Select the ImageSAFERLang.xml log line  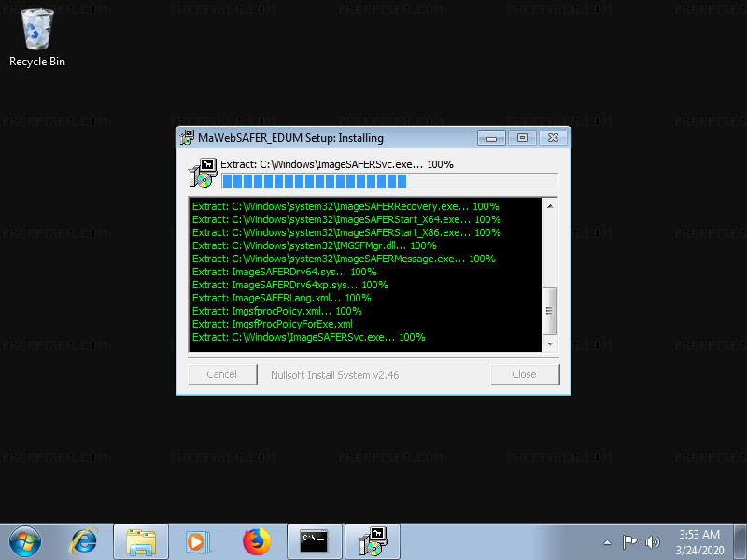coord(282,298)
